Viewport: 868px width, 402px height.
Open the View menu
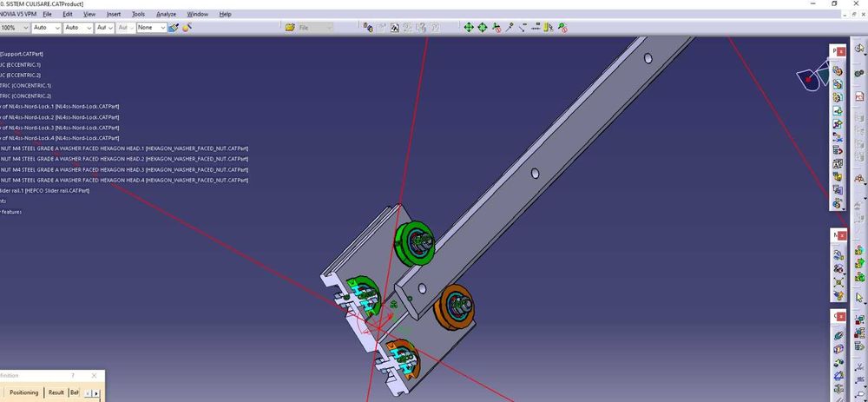click(x=89, y=14)
